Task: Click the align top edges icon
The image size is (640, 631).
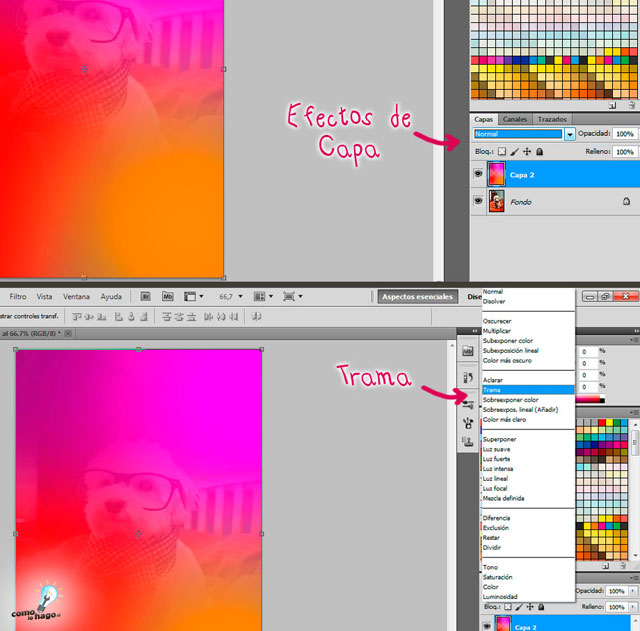Action: click(77, 317)
